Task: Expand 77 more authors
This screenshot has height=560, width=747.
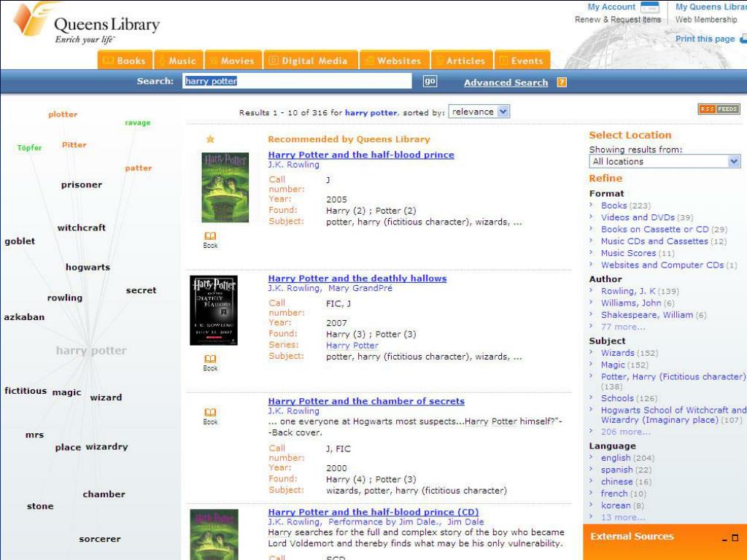Action: [623, 327]
